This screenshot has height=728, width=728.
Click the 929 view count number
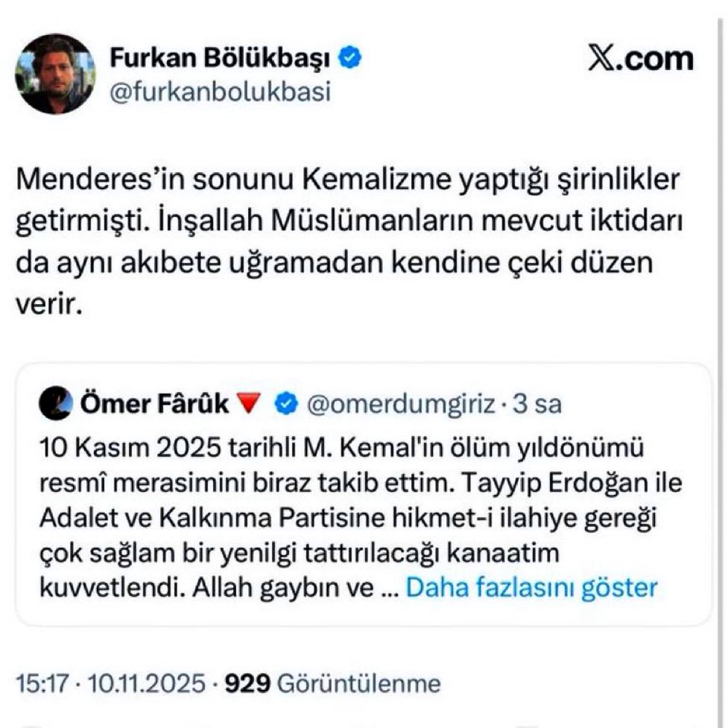tap(247, 683)
